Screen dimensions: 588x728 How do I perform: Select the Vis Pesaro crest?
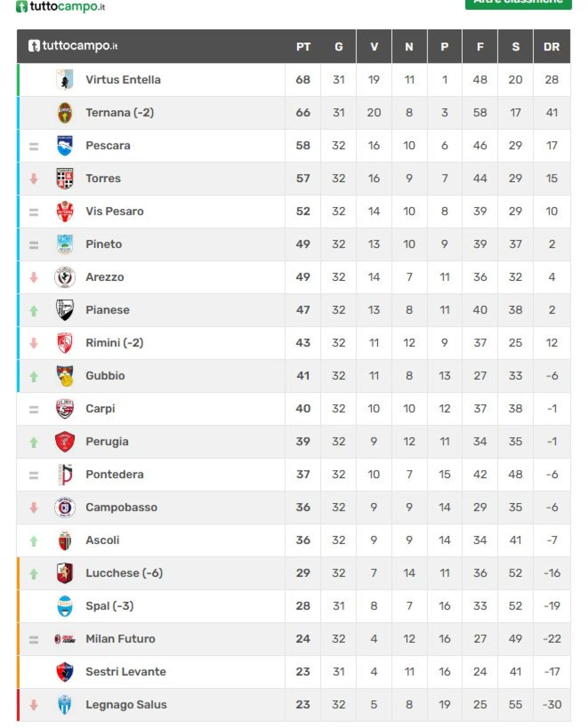(x=65, y=211)
